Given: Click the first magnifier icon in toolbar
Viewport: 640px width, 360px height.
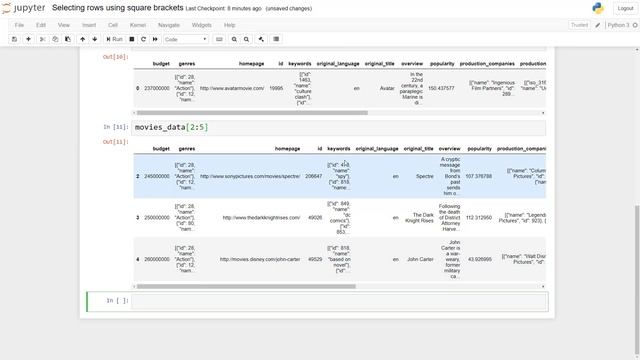Looking at the screenshot, I should (x=234, y=39).
